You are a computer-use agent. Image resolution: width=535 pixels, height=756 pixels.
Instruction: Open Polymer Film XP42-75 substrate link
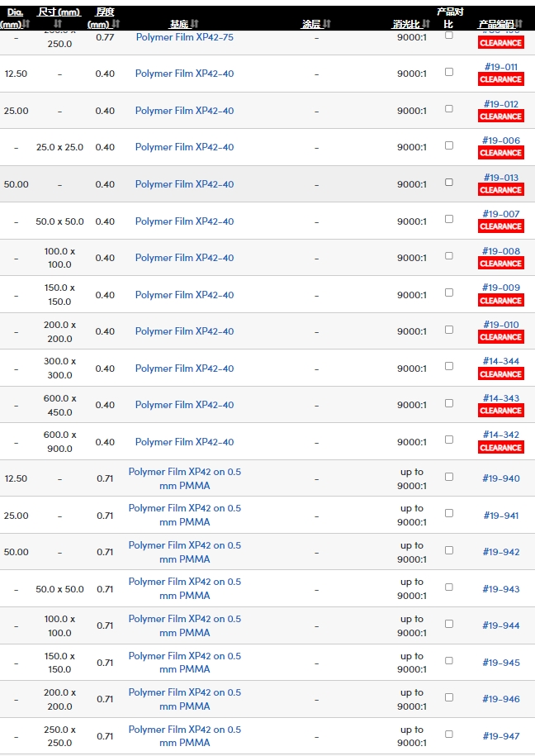point(185,37)
